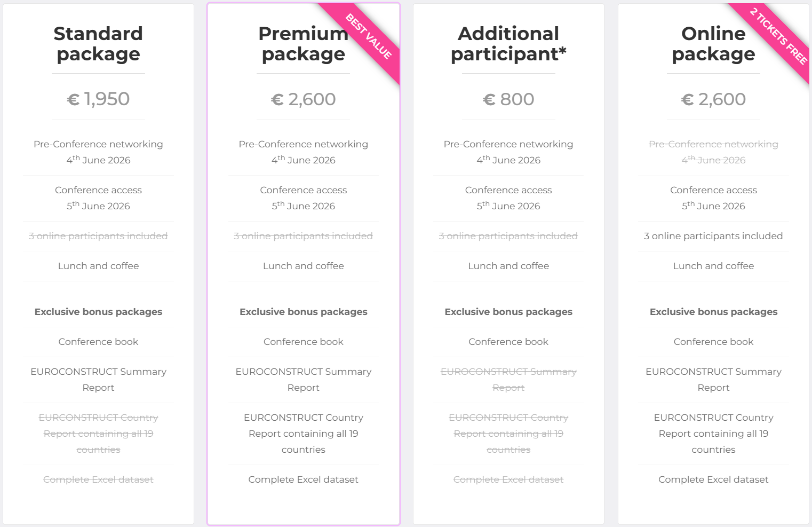Click the Standard package heading
812x527 pixels.
[98, 44]
